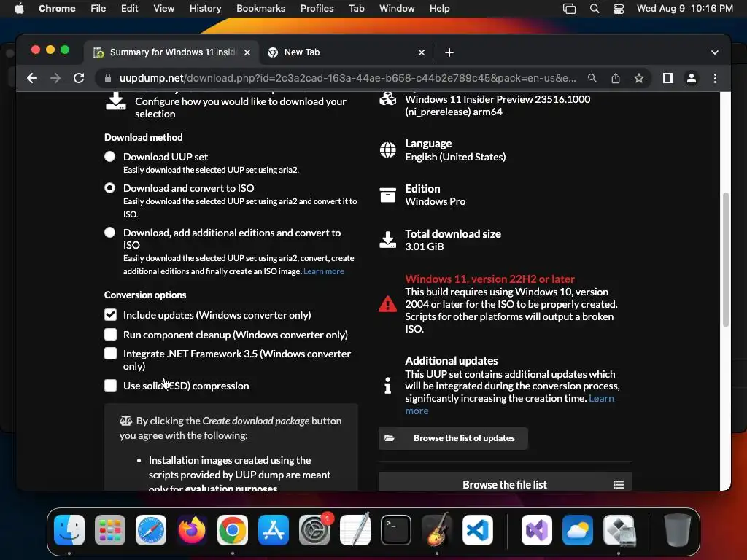
Task: Go forward with the browser forward arrow
Action: point(55,78)
